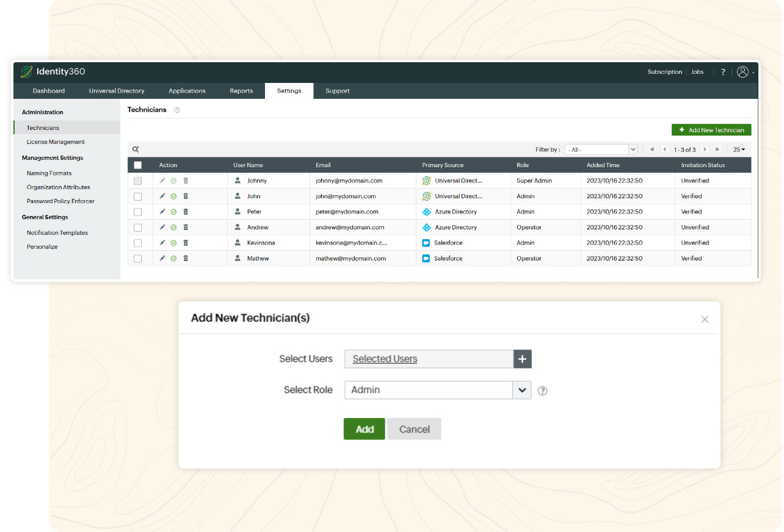This screenshot has height=532, width=784.
Task: Check the checkbox on Kevinsona's row
Action: tap(137, 242)
